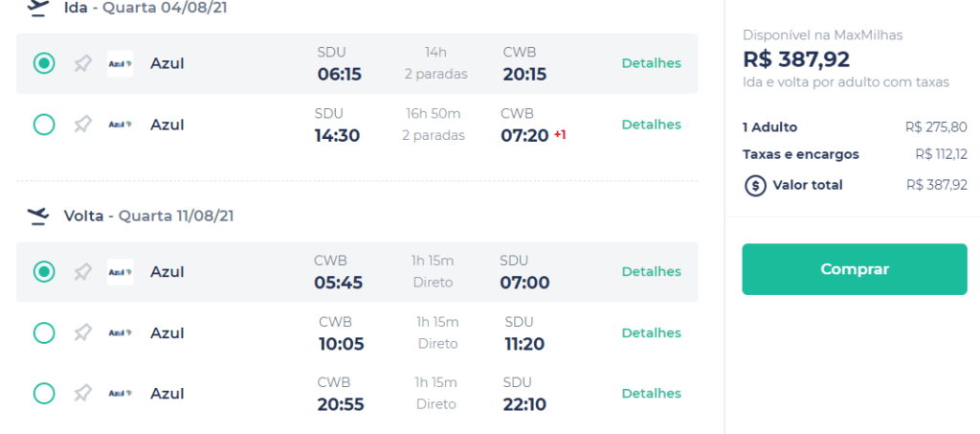980x434 pixels.
Task: Click the Azul logo on 06:15 flight
Action: 120,63
